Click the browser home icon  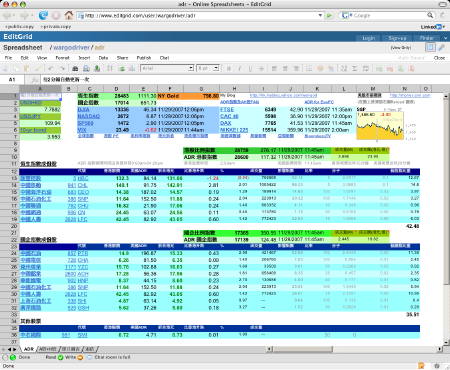coord(69,15)
